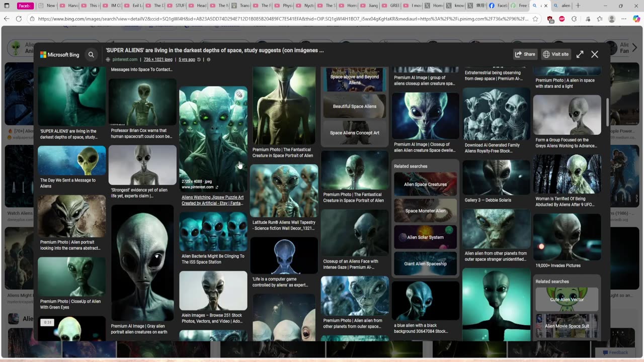Share this image
The width and height of the screenshot is (644, 362).
pos(525,54)
